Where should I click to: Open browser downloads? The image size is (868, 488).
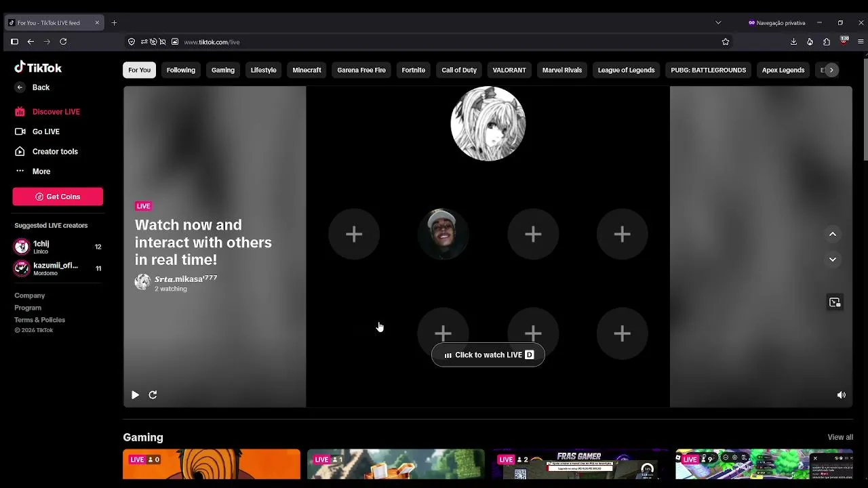(793, 42)
